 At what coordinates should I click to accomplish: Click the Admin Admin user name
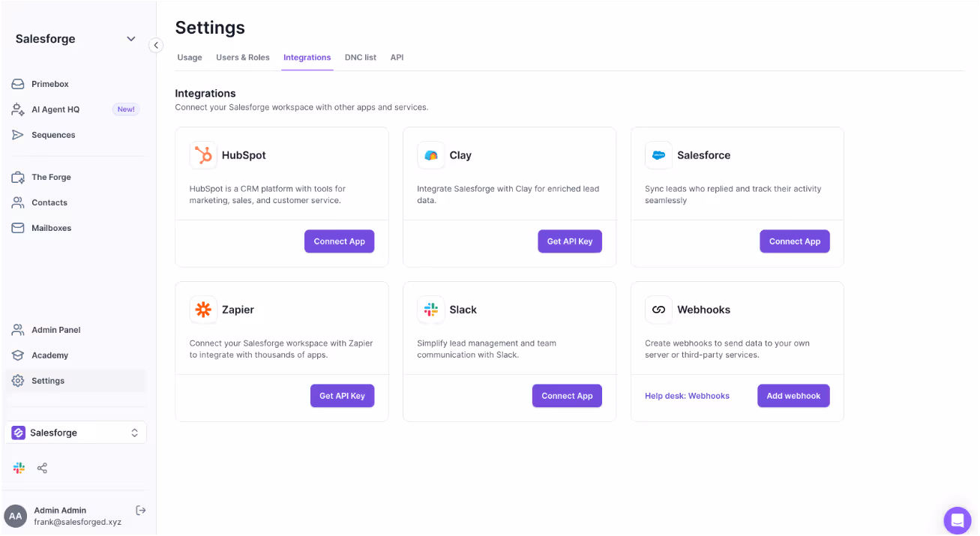pos(60,510)
